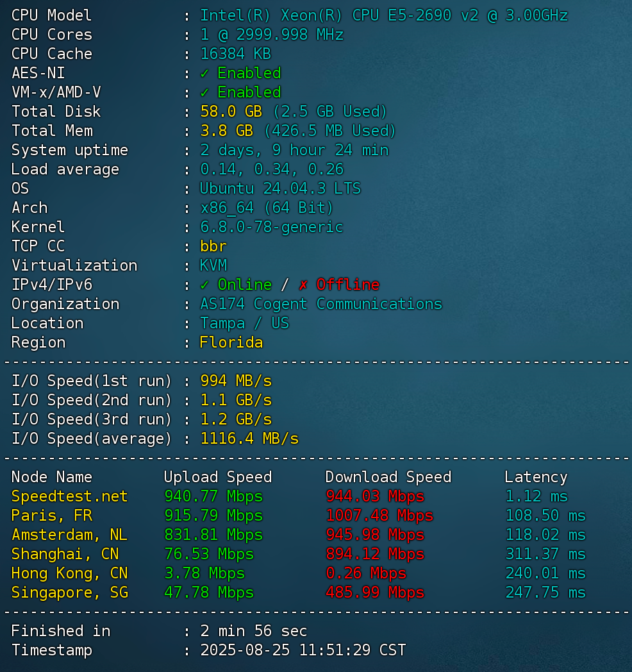The image size is (632, 672).
Task: Click the Speedtest.net latency '1.12 ms'
Action: (536, 496)
